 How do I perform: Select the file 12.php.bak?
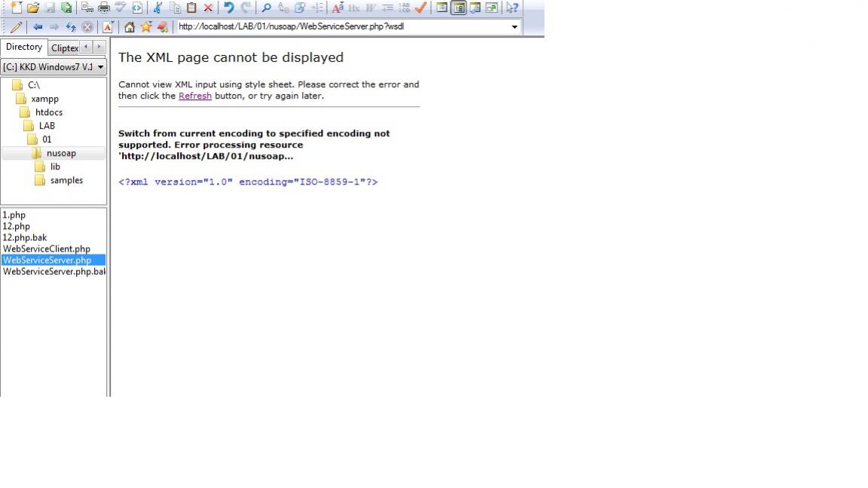[x=24, y=237]
